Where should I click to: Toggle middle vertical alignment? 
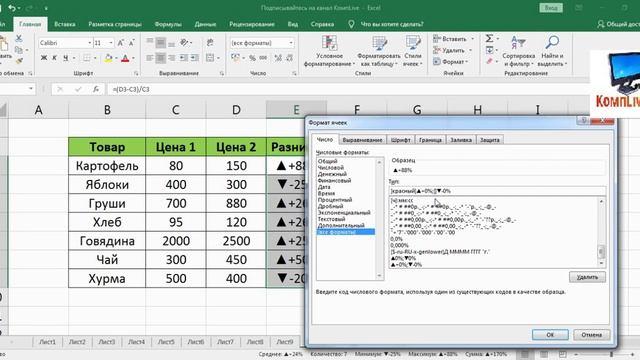(x=161, y=42)
